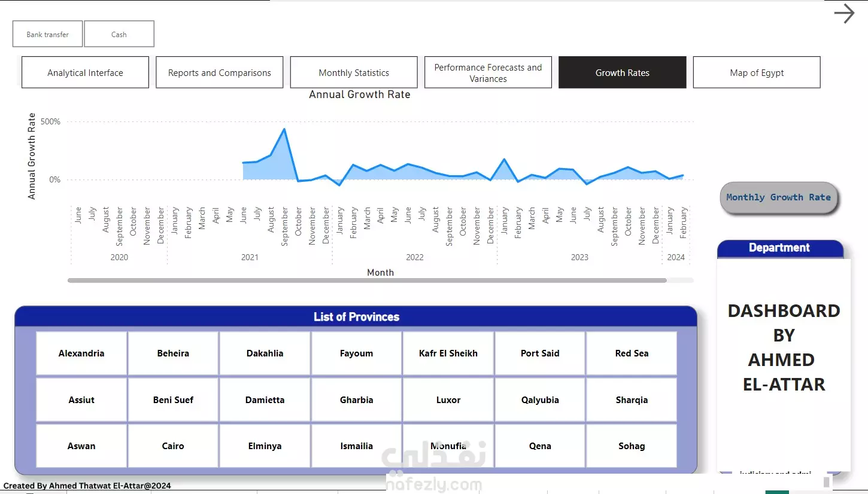This screenshot has width=868, height=494.
Task: Select the Sohag province tile
Action: 632,446
